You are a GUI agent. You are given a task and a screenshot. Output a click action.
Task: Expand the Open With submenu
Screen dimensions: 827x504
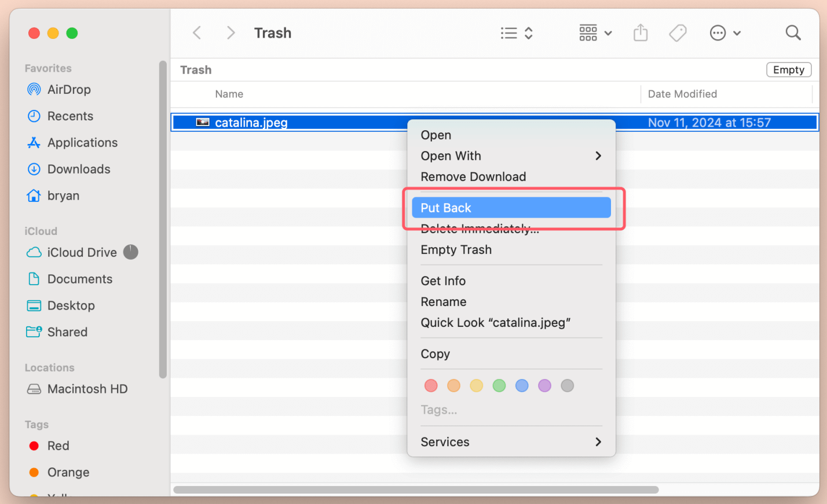(511, 156)
